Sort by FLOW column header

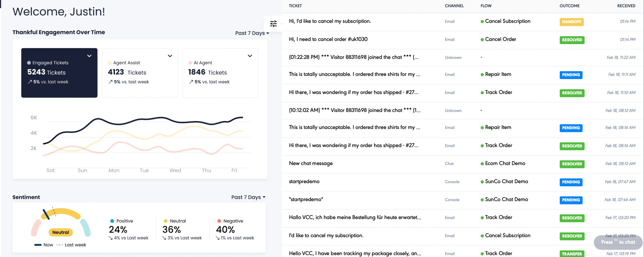tap(486, 6)
